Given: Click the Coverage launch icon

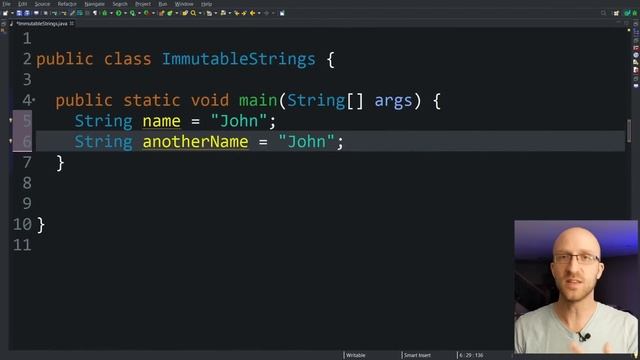Looking at the screenshot, I should pyautogui.click(x=132, y=13).
